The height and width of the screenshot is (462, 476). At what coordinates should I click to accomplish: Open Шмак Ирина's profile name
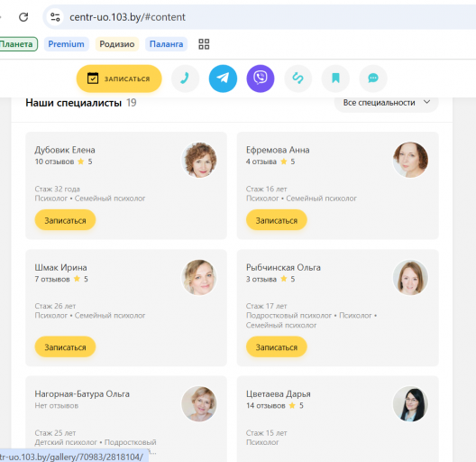point(60,267)
